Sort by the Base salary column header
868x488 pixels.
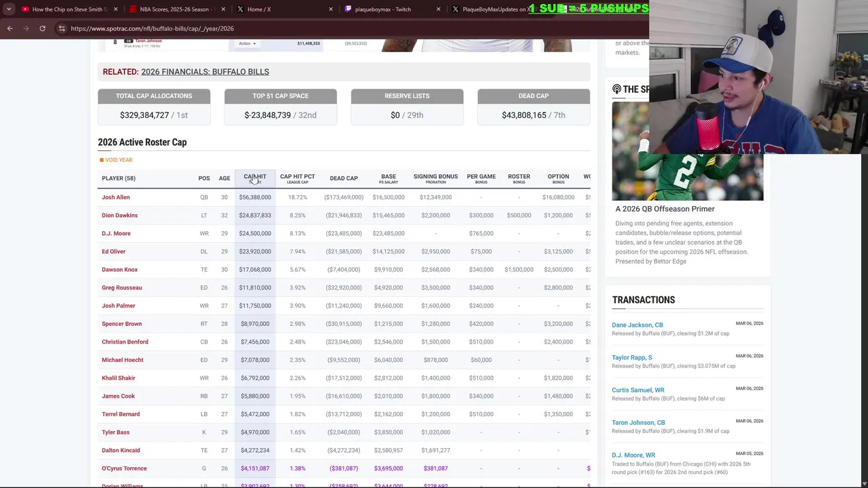389,178
